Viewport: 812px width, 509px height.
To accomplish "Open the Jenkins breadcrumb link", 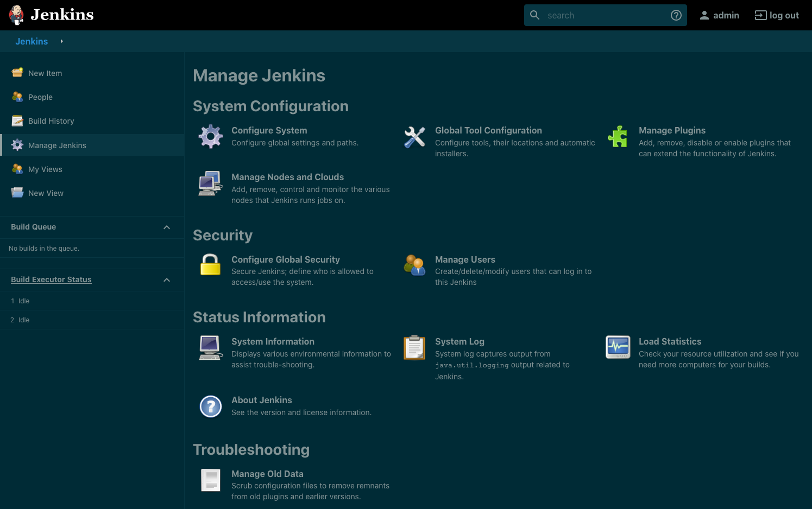I will click(x=32, y=41).
